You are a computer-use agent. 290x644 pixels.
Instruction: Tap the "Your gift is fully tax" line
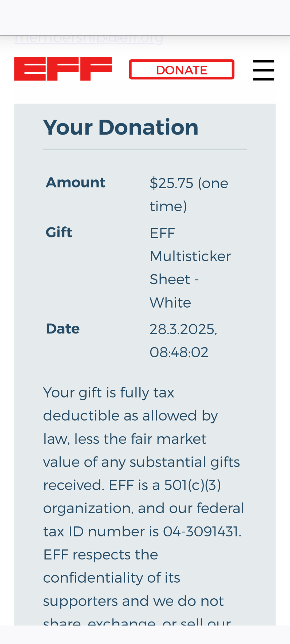tap(109, 393)
